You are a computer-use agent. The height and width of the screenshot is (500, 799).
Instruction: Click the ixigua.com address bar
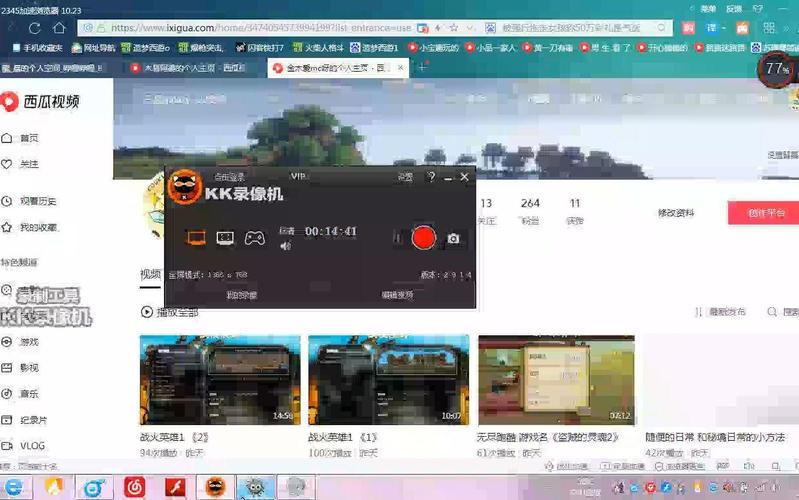(260, 28)
